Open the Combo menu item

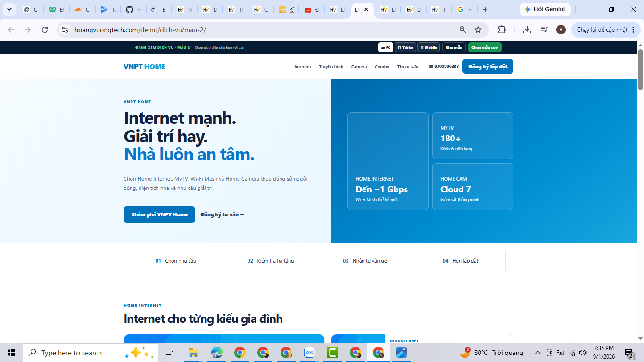coord(382,66)
